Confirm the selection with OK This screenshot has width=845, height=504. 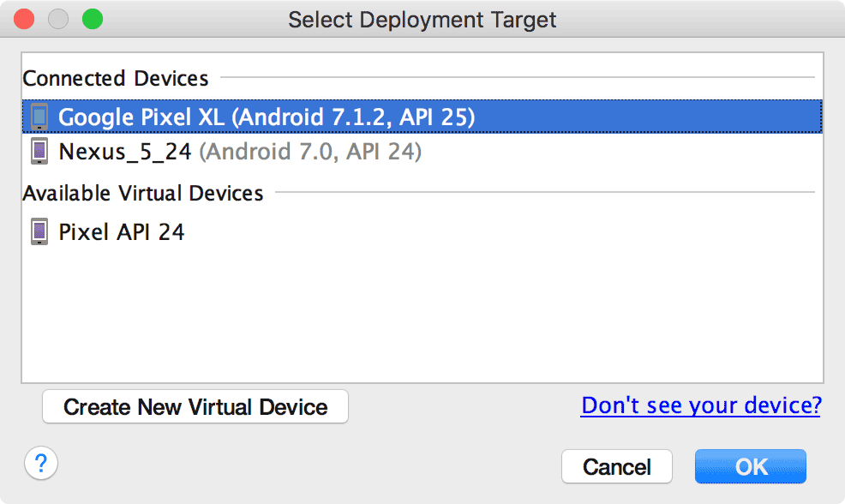751,466
